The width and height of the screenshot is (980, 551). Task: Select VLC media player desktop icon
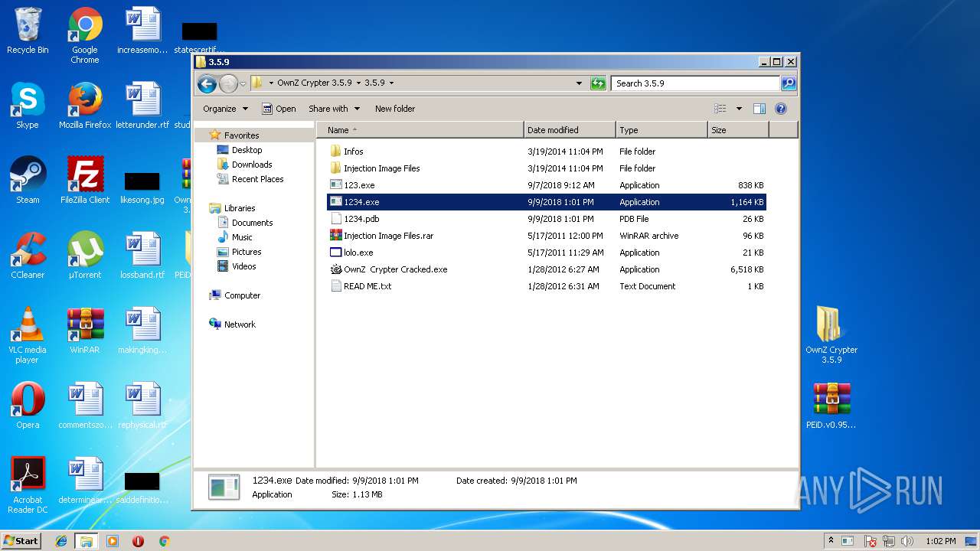coord(28,335)
